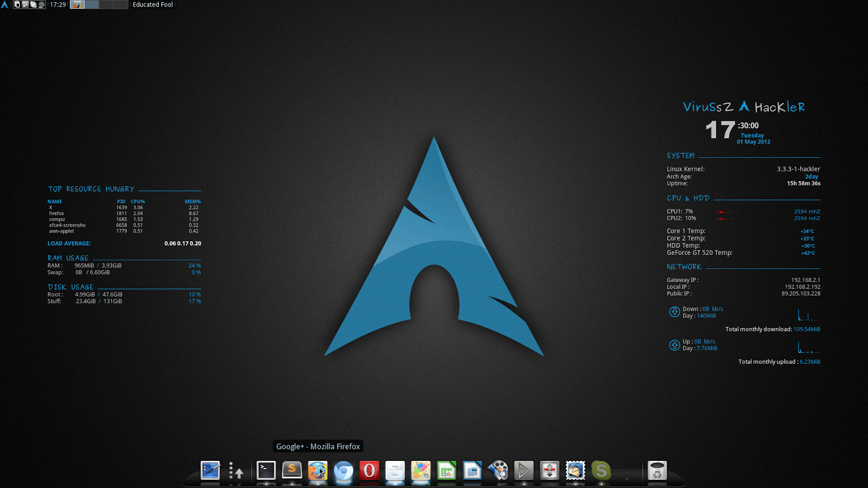
Task: Open Firefox from the dock
Action: [318, 470]
